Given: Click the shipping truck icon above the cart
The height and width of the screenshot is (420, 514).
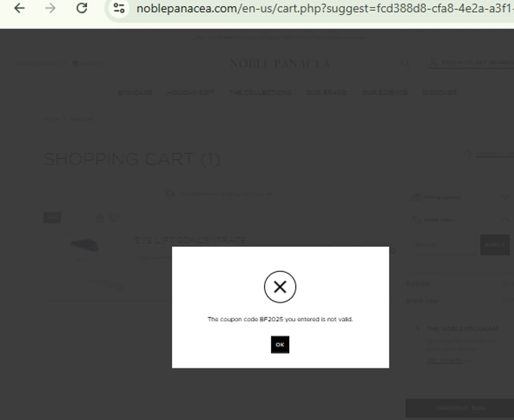Looking at the screenshot, I should [x=170, y=194].
